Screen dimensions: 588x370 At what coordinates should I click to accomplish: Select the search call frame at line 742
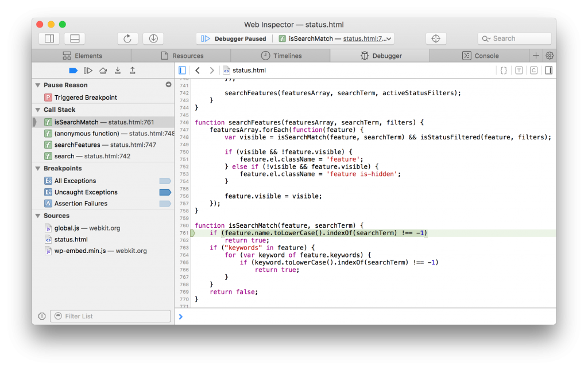103,156
